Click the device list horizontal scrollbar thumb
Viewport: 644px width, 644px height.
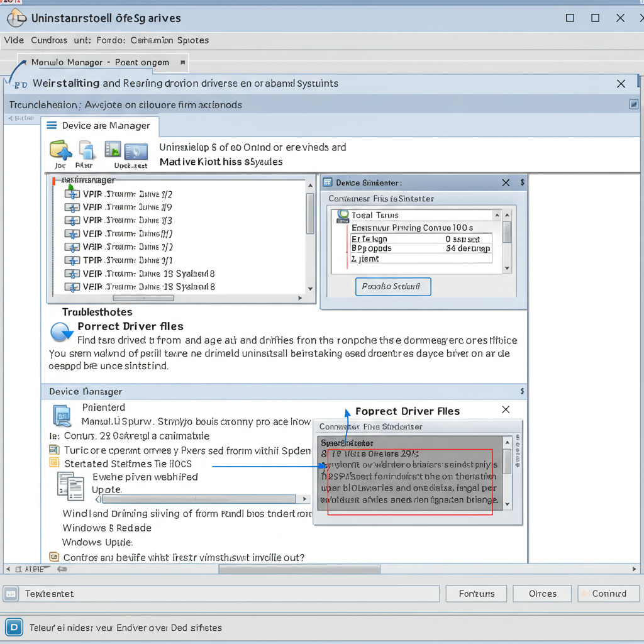(x=143, y=297)
